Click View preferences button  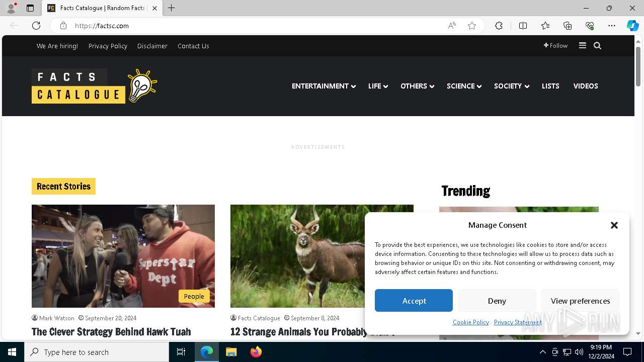click(x=580, y=301)
